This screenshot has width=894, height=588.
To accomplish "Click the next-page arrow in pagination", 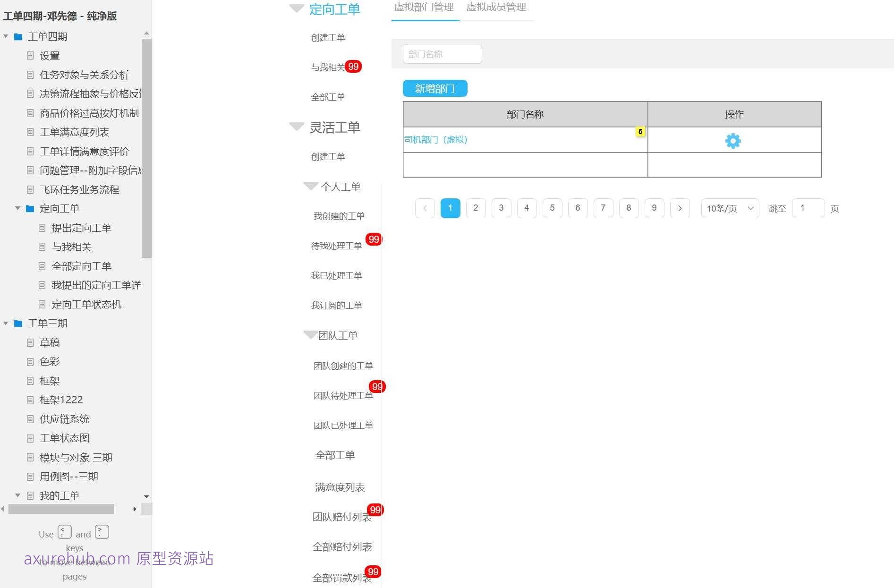I will [x=680, y=208].
